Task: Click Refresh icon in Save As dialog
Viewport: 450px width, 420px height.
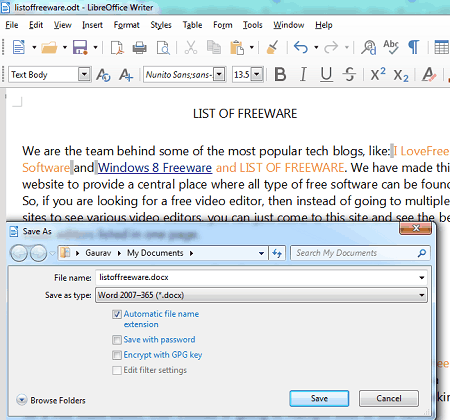Action: (277, 253)
